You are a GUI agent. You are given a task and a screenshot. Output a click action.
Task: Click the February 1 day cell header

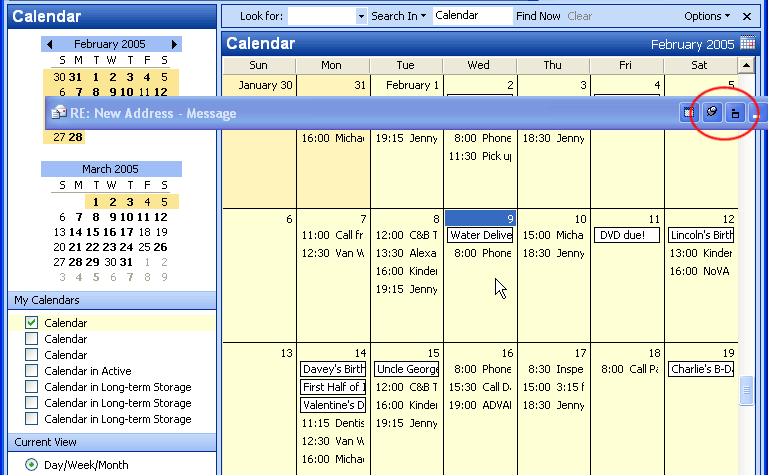(407, 85)
